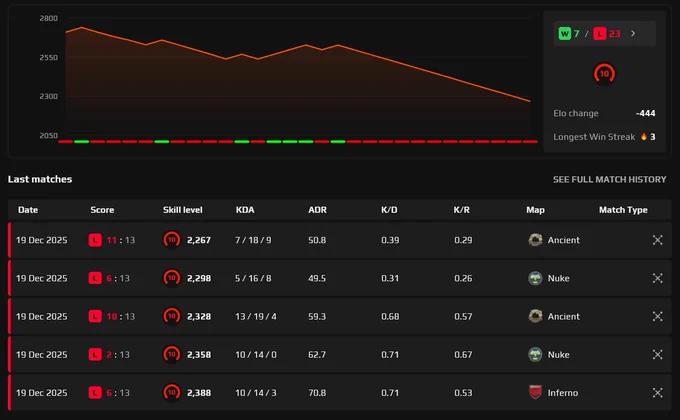Click the Nuke map icon in the 2,298 row

[535, 278]
